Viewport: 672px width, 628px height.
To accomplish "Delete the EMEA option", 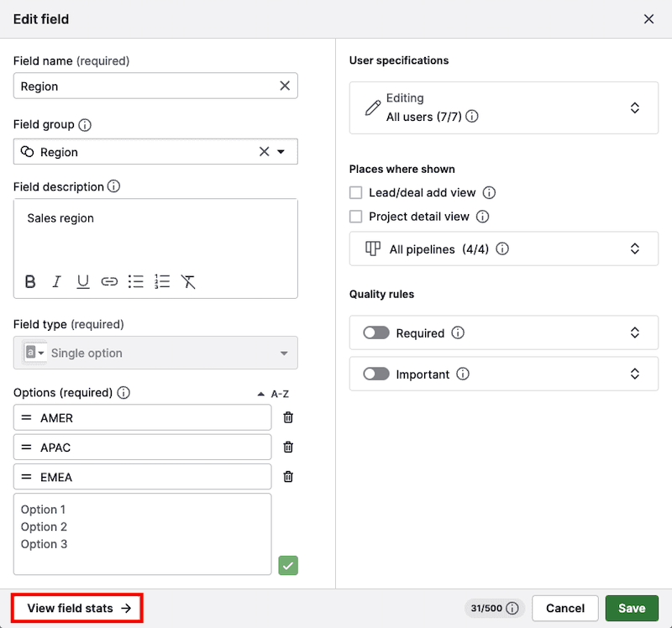I will click(288, 477).
